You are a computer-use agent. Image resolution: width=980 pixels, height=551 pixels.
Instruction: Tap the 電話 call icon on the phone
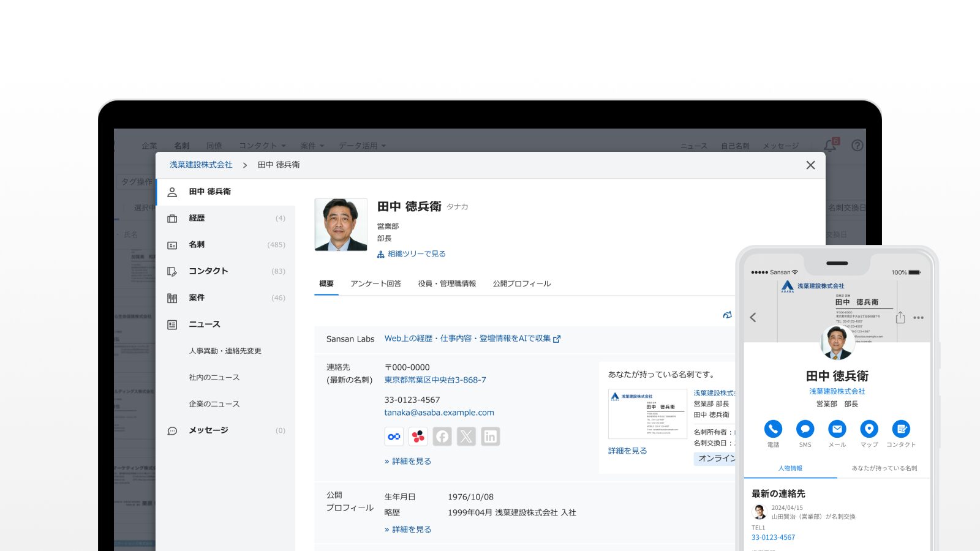[773, 429]
